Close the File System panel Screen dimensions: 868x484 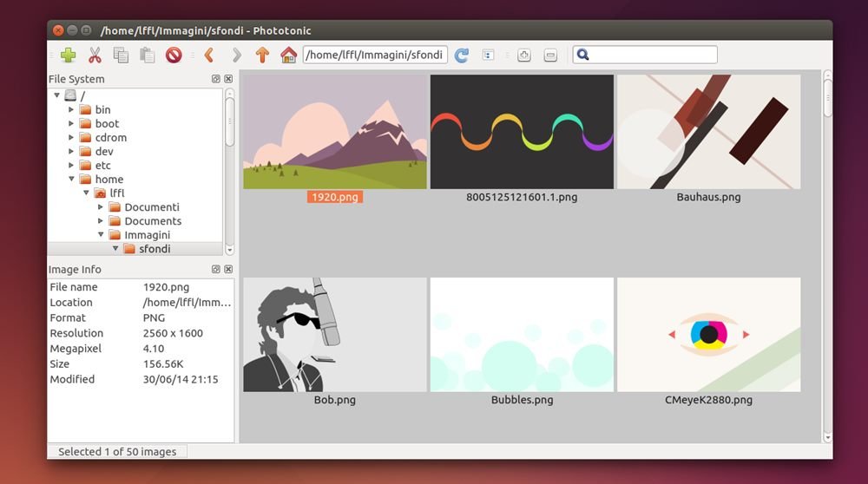[228, 79]
